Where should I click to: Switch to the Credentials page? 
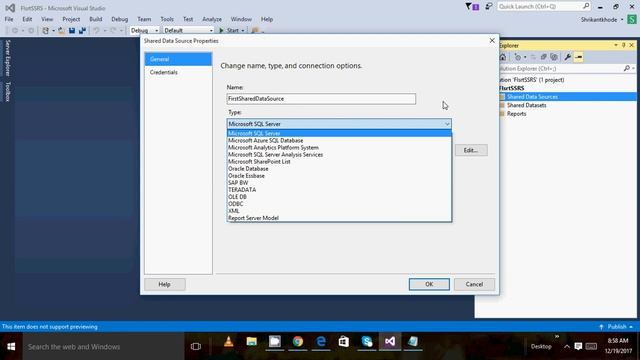click(x=178, y=72)
